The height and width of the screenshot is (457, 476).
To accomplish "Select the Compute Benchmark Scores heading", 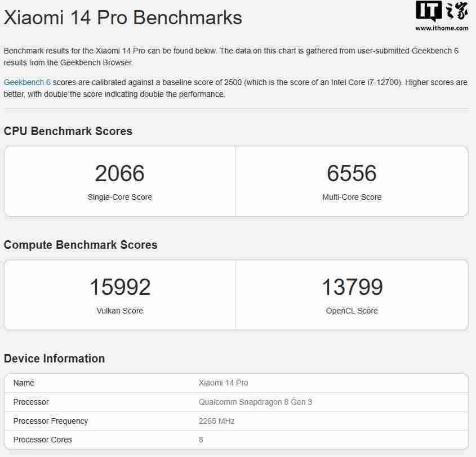I will [82, 245].
